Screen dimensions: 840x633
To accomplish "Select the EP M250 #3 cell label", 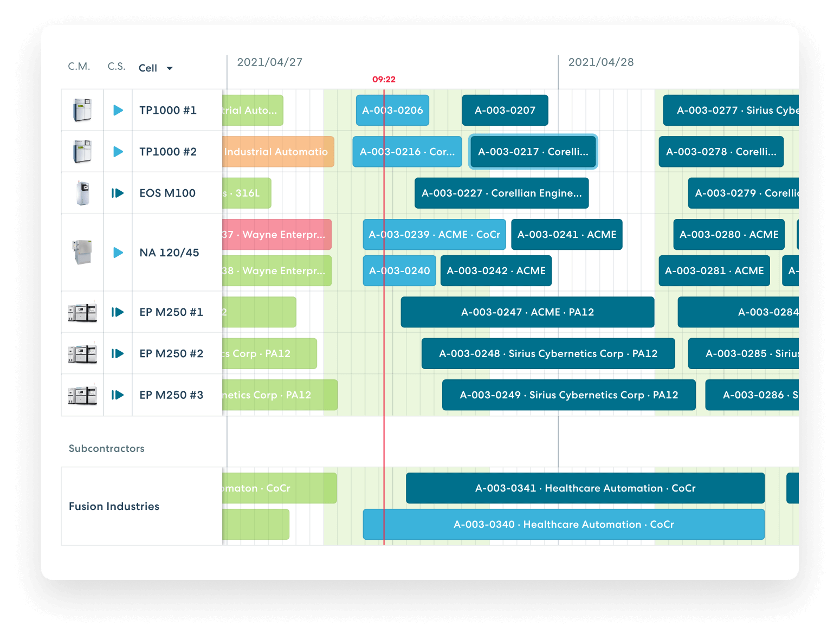I will tap(171, 395).
